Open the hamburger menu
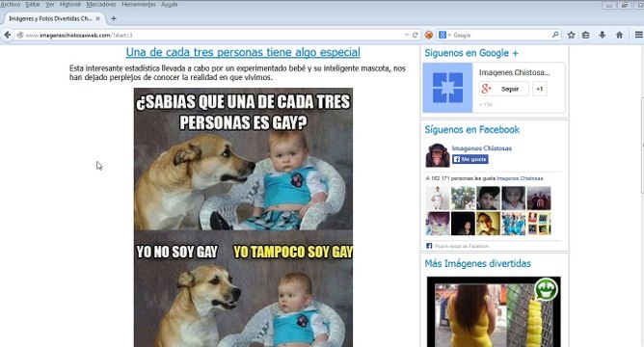This screenshot has height=347, width=644. click(638, 35)
